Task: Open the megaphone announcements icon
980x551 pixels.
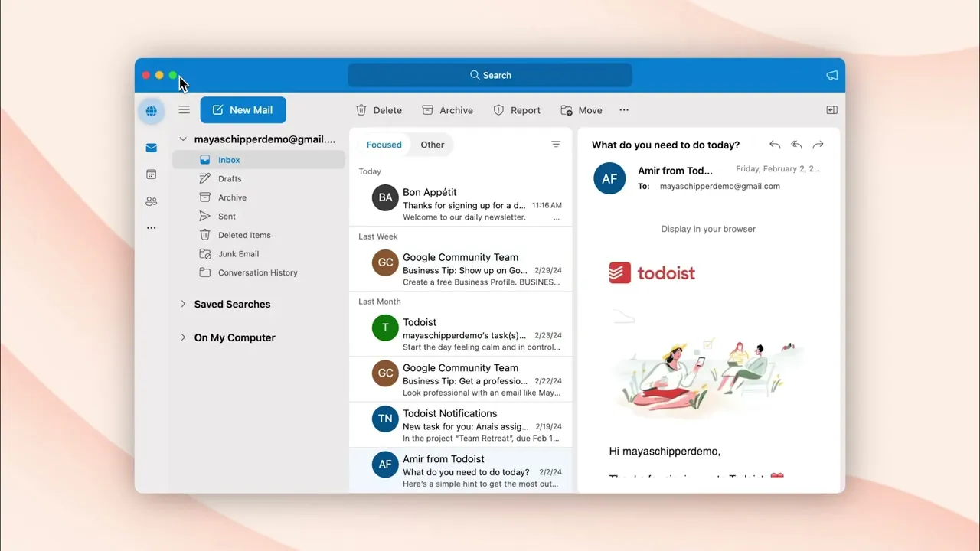Action: coord(831,75)
